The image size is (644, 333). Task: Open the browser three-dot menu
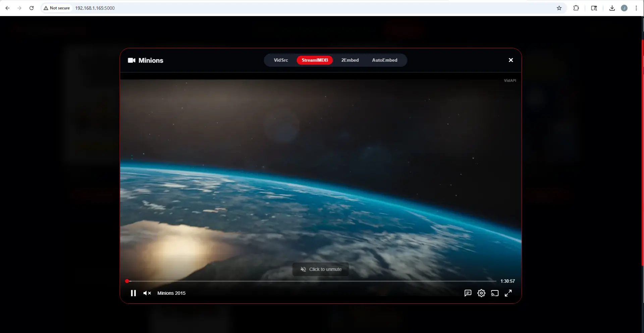tap(636, 8)
